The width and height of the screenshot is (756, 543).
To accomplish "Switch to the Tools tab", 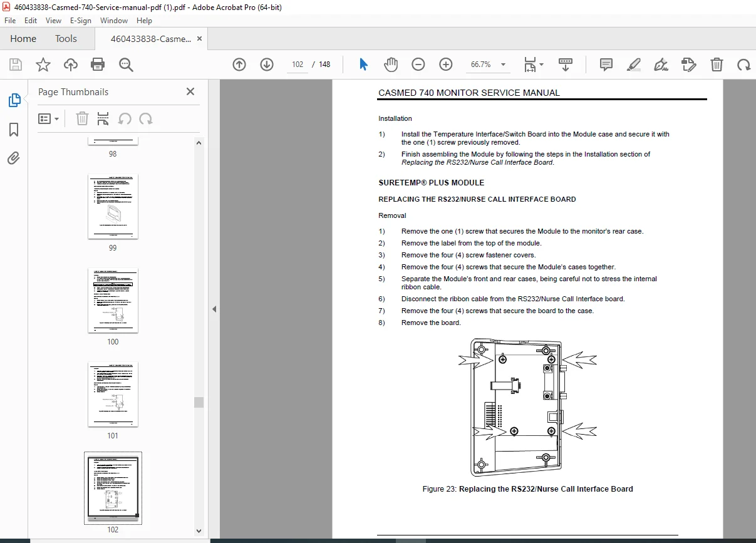I will (x=66, y=39).
